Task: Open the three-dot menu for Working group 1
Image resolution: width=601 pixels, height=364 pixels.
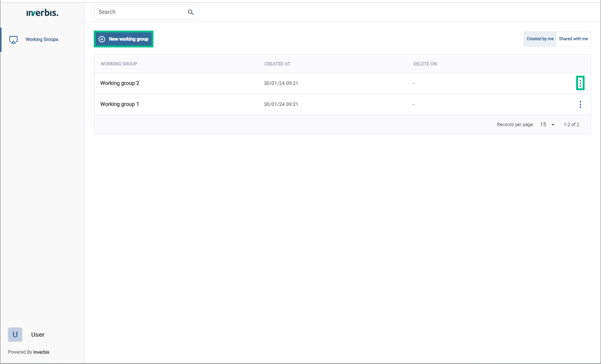Action: (x=580, y=104)
